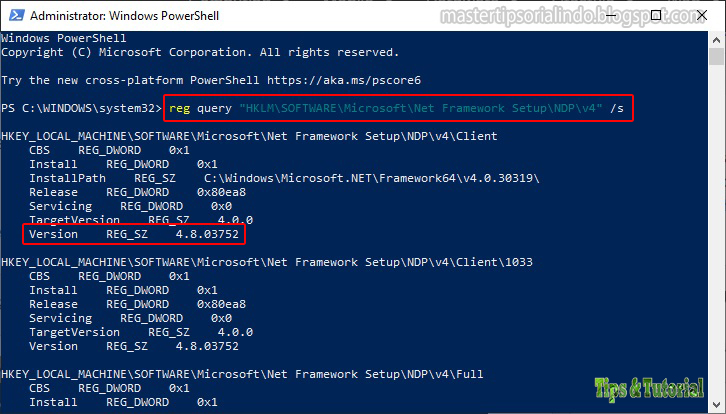Click the vertical scrollbar track

[x=717, y=250]
